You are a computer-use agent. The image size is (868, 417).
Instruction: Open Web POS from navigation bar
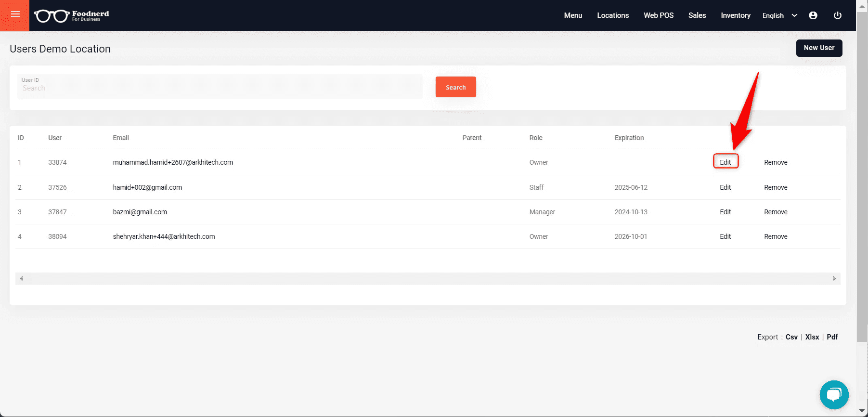(x=658, y=15)
